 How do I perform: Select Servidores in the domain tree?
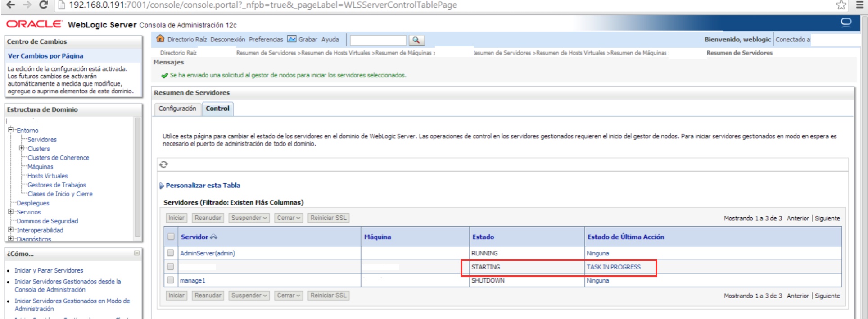pyautogui.click(x=42, y=140)
